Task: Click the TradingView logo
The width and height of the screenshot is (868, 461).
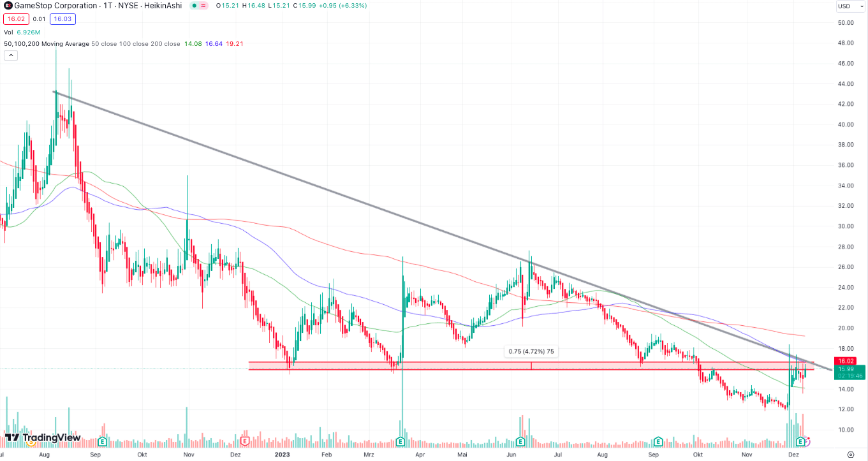Action: (x=43, y=438)
